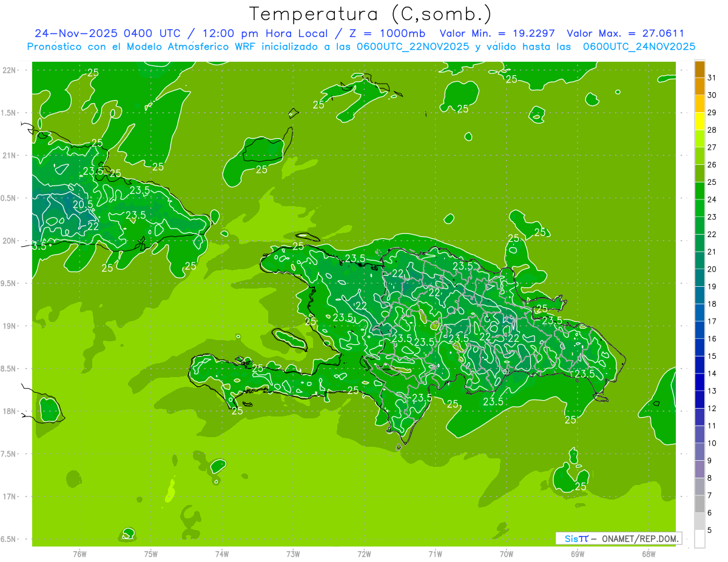Select the yellow legend band between 28 and 29
728x562 pixels.
coord(699,121)
